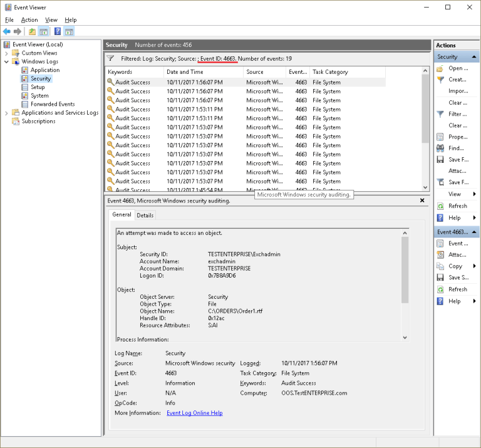Viewport: 481px width, 448px height.
Task: Click Open Saved Log action icon
Action: (440, 68)
